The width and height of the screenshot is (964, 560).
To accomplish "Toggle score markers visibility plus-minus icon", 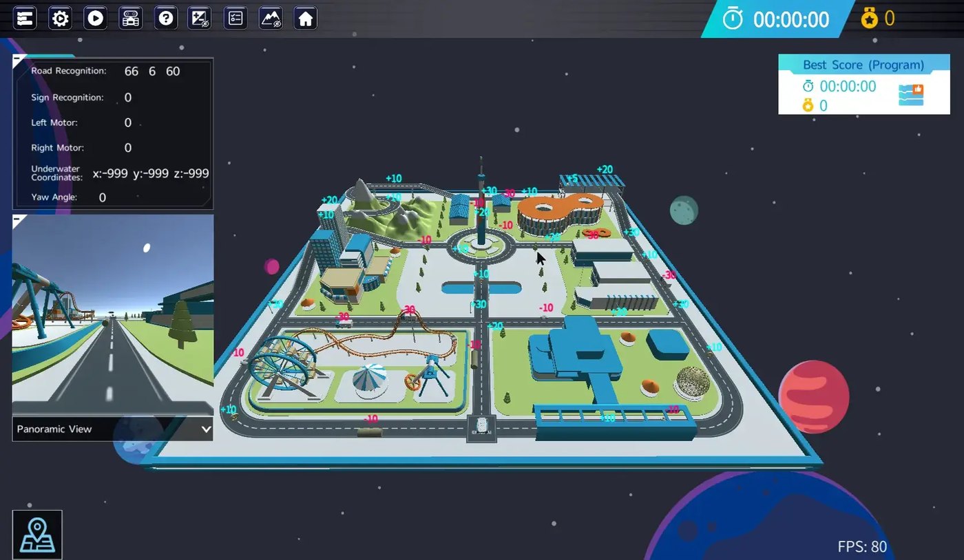I will [x=200, y=18].
